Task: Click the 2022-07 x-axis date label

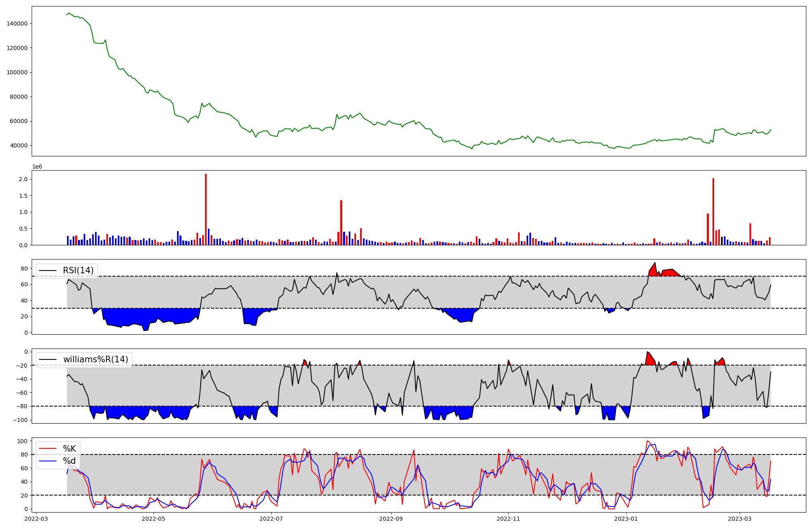Action: [x=271, y=519]
